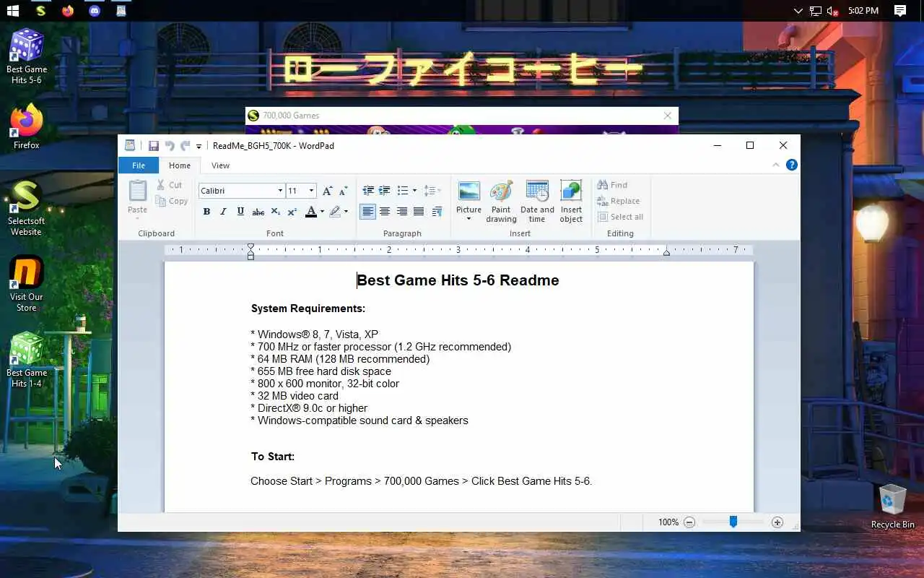This screenshot has width=924, height=578.
Task: Select the Home ribbon tab
Action: [180, 165]
